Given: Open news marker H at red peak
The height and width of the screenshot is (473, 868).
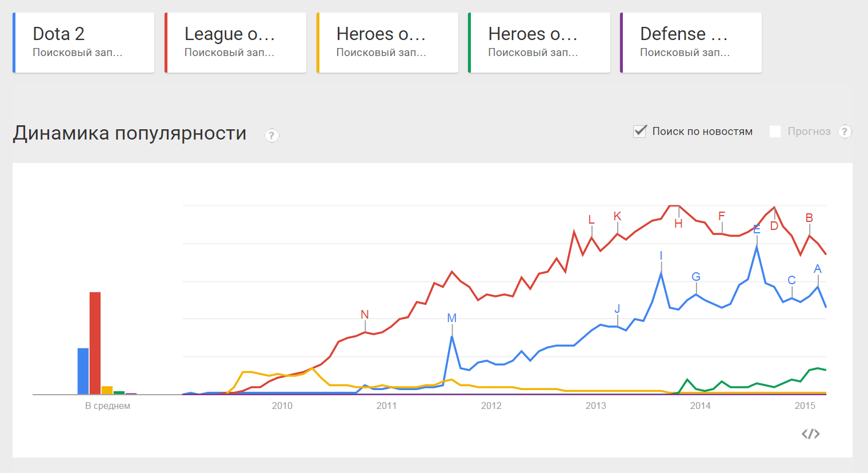Looking at the screenshot, I should pyautogui.click(x=678, y=224).
